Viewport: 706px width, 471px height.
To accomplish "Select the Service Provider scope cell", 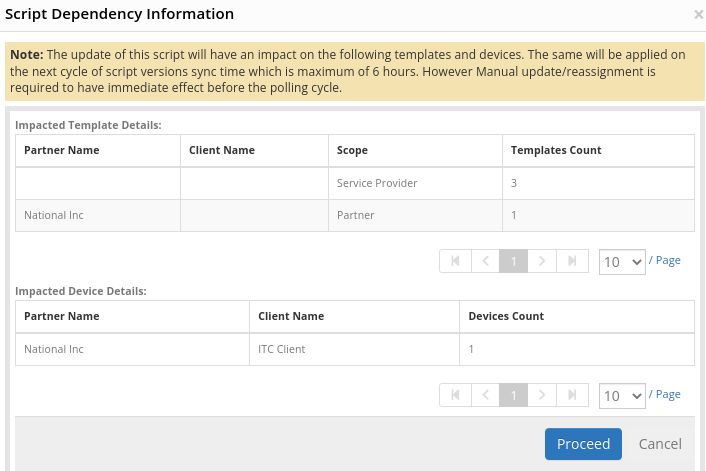I will click(x=377, y=183).
